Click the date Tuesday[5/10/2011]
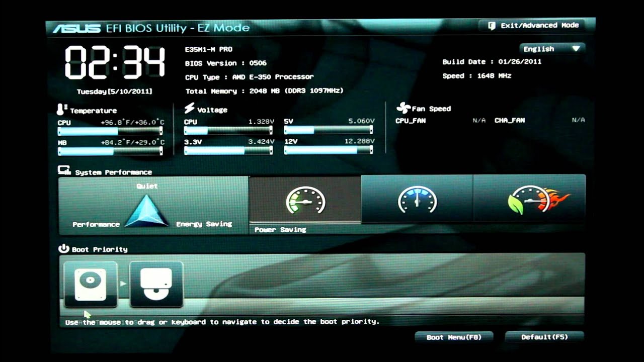The height and width of the screenshot is (362, 644). click(x=115, y=92)
